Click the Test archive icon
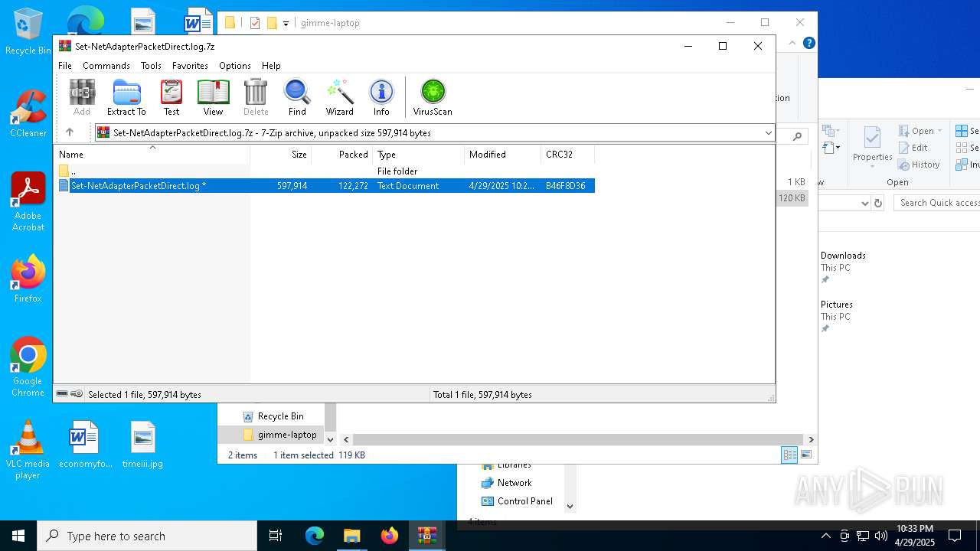 click(x=171, y=98)
